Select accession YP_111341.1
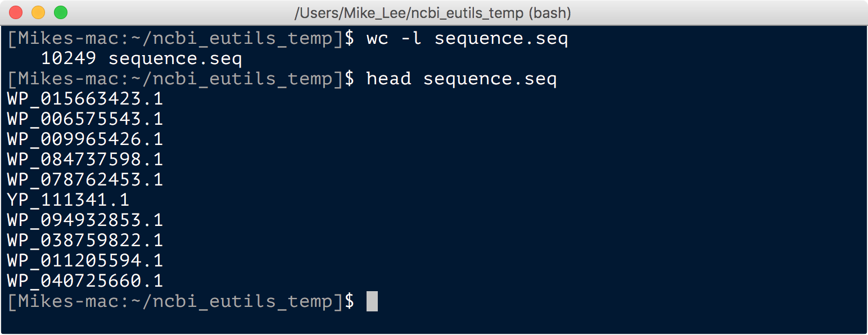Image resolution: width=868 pixels, height=335 pixels. (x=68, y=200)
